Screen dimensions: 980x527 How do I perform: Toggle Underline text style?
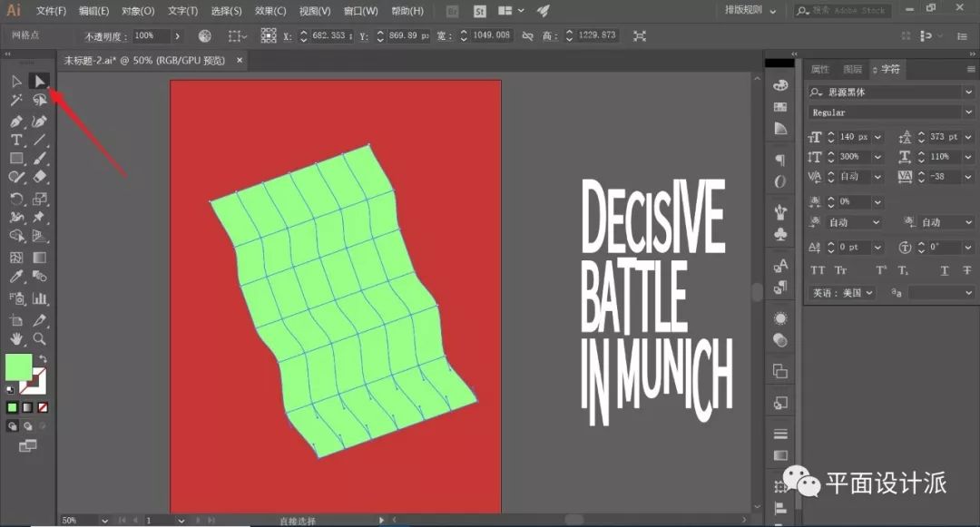[944, 270]
